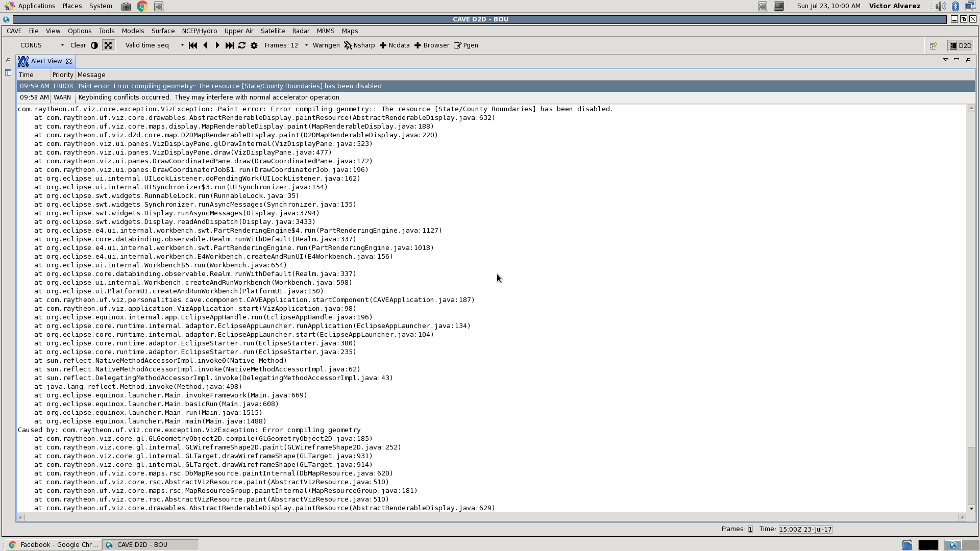Jump to the last frame
This screenshot has height=551, width=980.
(x=230, y=45)
